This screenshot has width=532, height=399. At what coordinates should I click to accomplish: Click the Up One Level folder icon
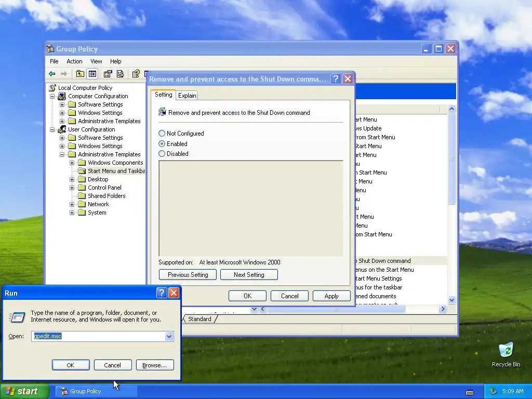pos(80,74)
